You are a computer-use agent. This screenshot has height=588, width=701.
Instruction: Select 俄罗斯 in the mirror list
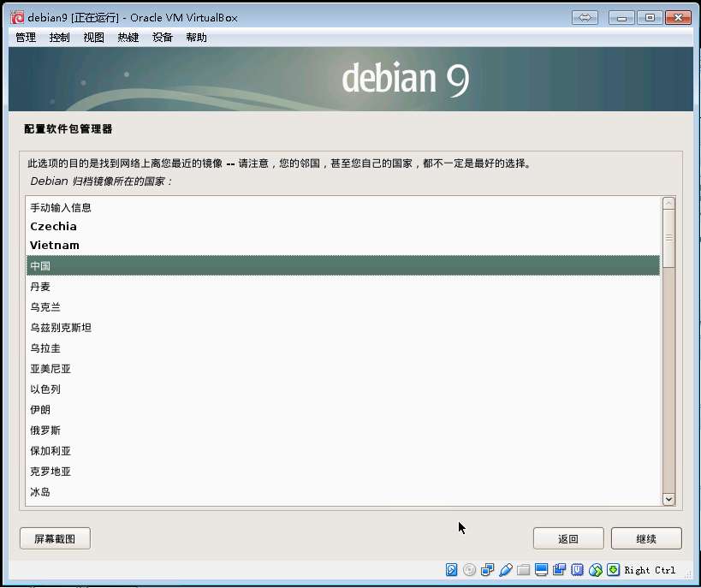click(x=343, y=431)
